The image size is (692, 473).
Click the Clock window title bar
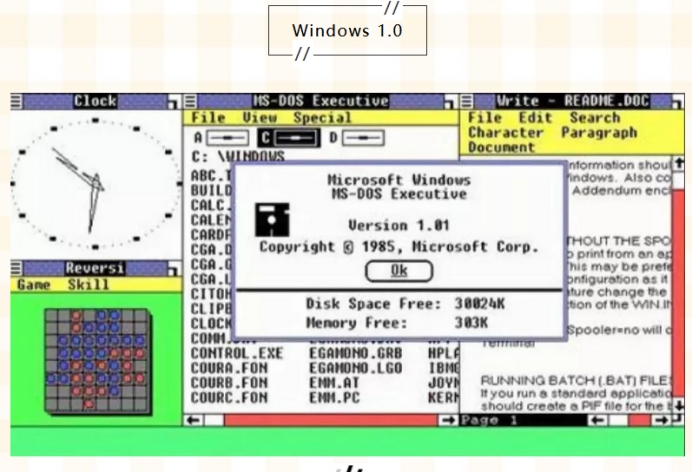pyautogui.click(x=95, y=101)
